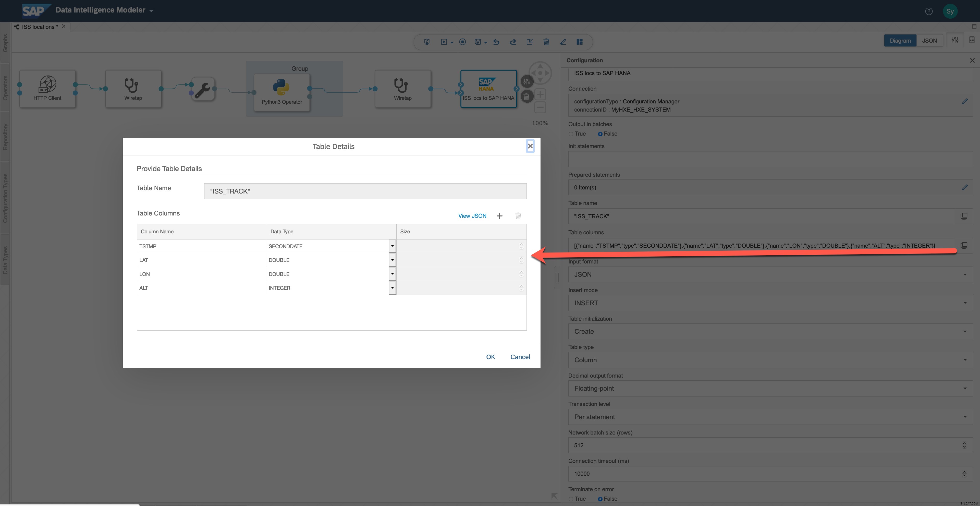Open LAT data type dropdown
This screenshot has width=980, height=506.
392,260
